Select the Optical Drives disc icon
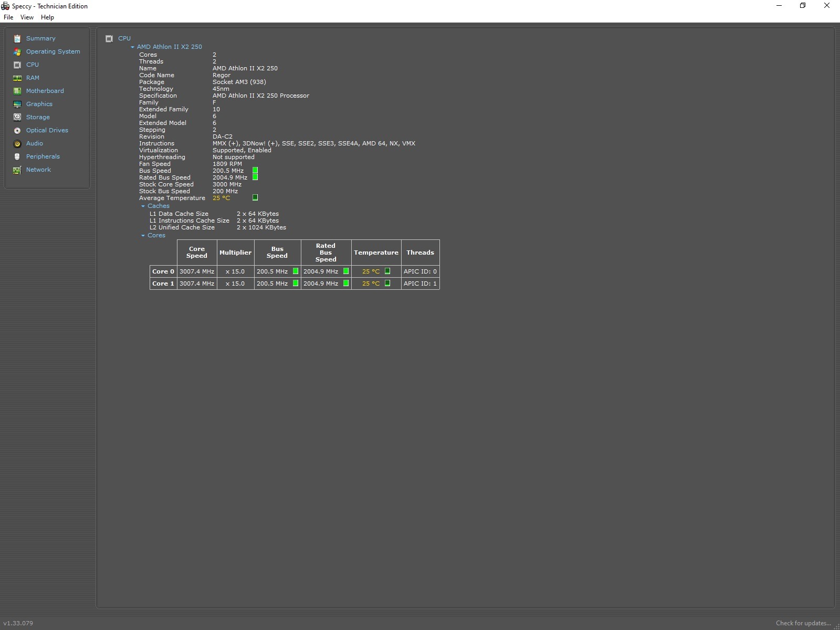This screenshot has height=630, width=840. pyautogui.click(x=17, y=130)
